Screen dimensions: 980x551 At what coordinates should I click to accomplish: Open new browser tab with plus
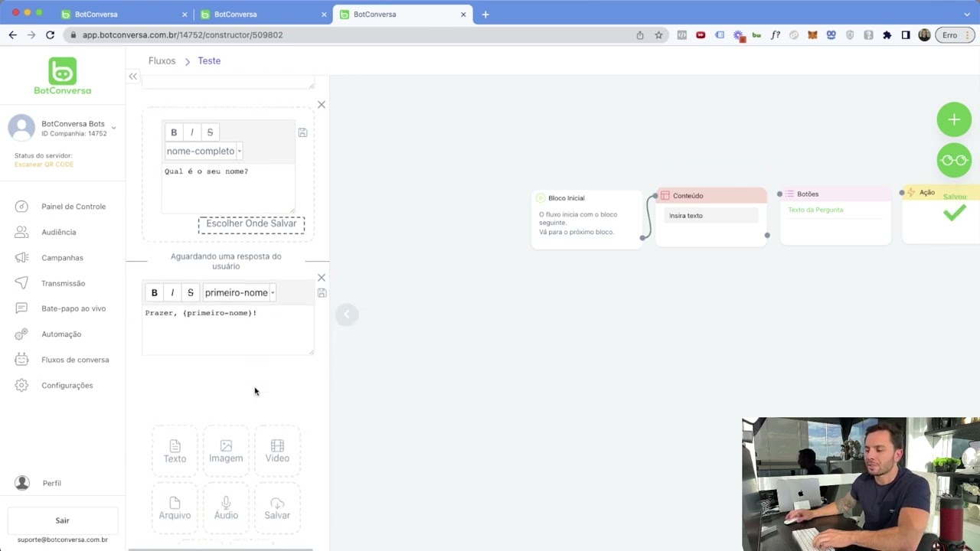(485, 15)
